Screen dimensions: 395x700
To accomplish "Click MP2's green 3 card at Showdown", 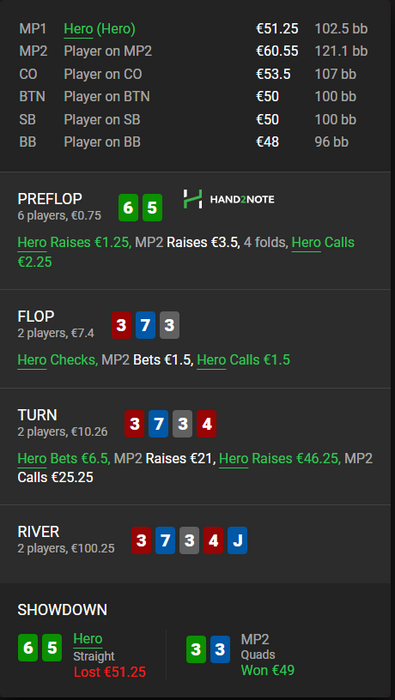I will pyautogui.click(x=196, y=649).
